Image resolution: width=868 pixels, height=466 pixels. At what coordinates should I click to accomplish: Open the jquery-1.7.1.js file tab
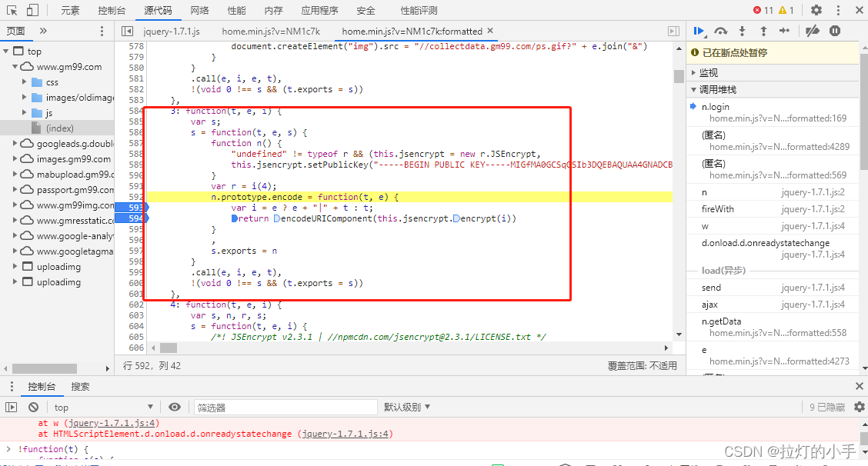(172, 32)
